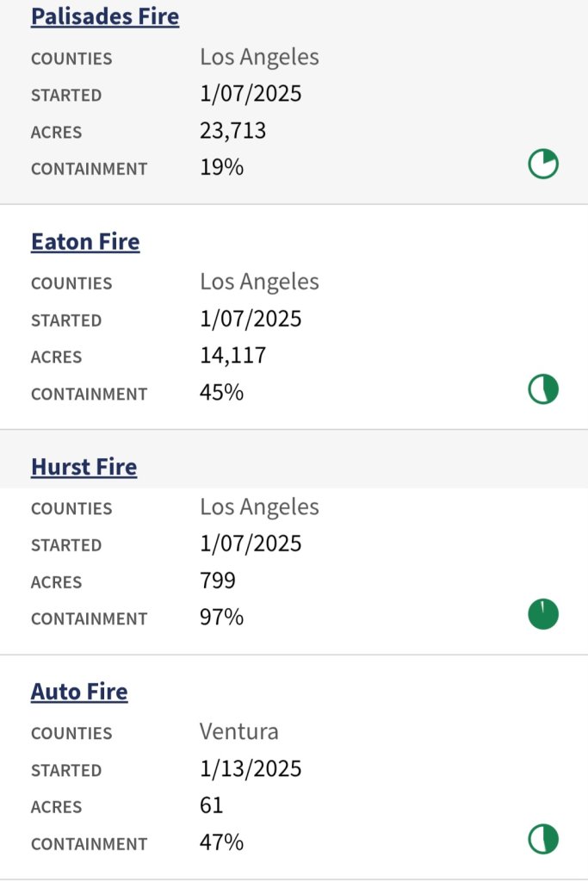Click the Ventura county text

(239, 732)
